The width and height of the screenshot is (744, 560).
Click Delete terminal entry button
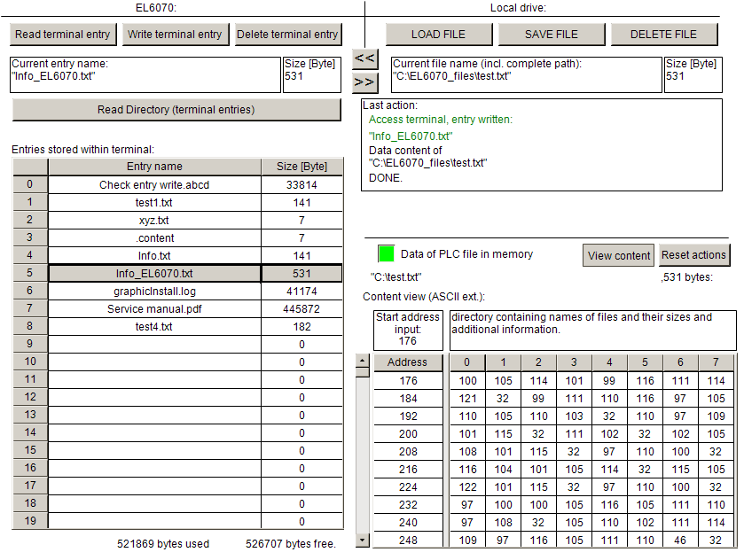pyautogui.click(x=287, y=35)
